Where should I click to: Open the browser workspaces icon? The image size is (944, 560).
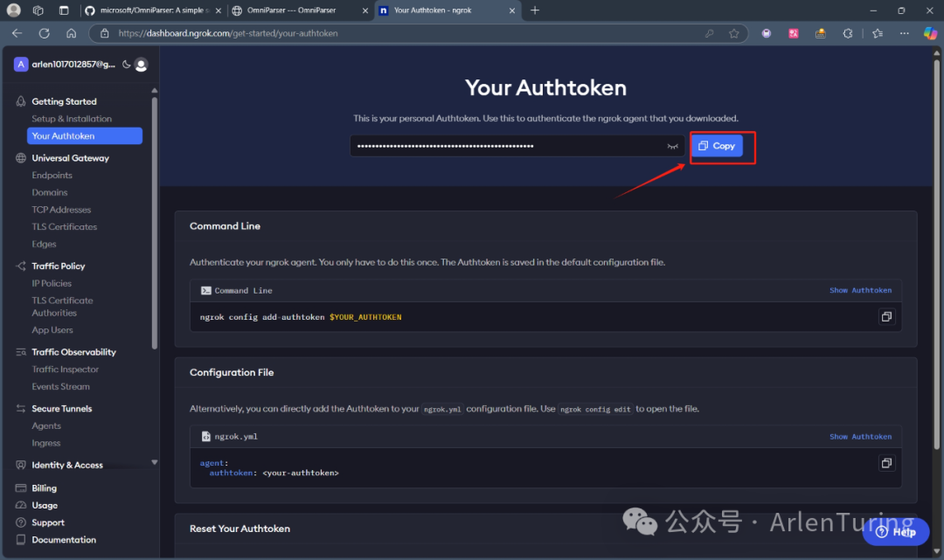click(x=38, y=10)
